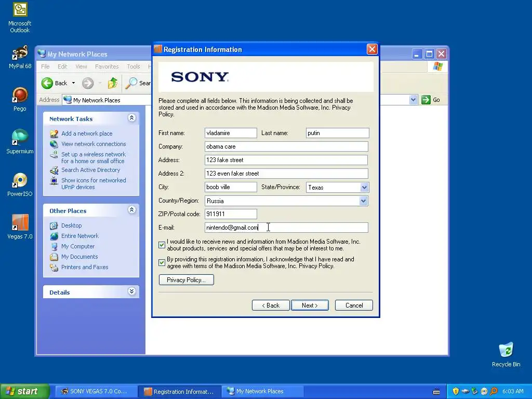Image resolution: width=532 pixels, height=399 pixels.
Task: Click the Address field with 123 fake street
Action: 286,160
